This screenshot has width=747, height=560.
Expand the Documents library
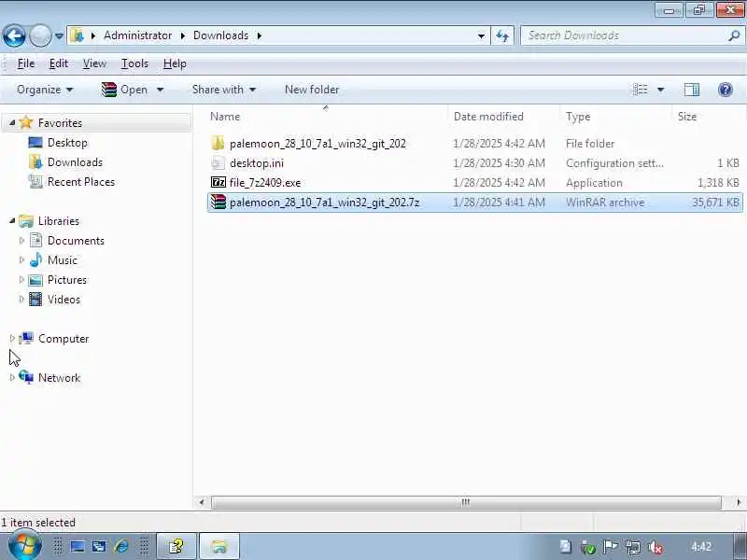[x=21, y=241]
